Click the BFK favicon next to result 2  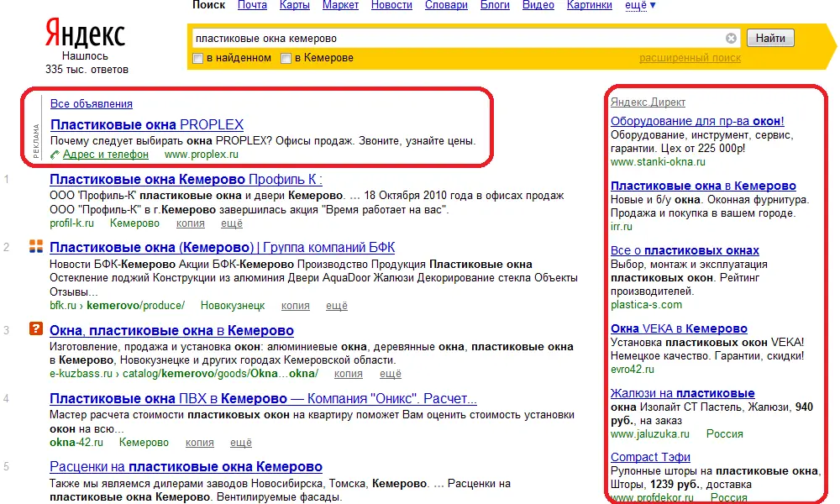pos(36,246)
